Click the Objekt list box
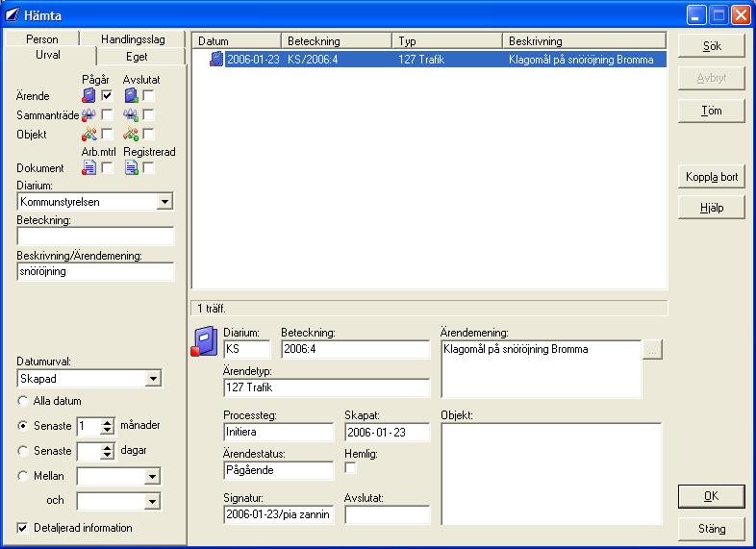Screen dimensions: 756x549 click(551, 474)
